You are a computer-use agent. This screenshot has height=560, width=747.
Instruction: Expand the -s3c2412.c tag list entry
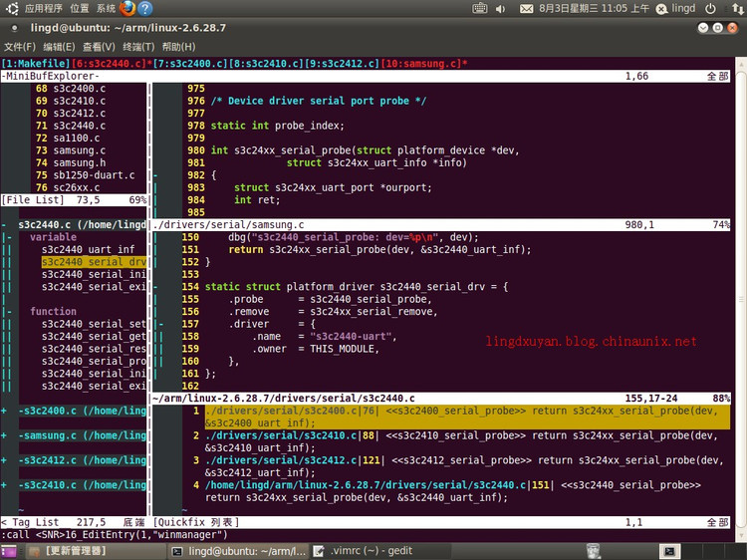tap(4, 460)
